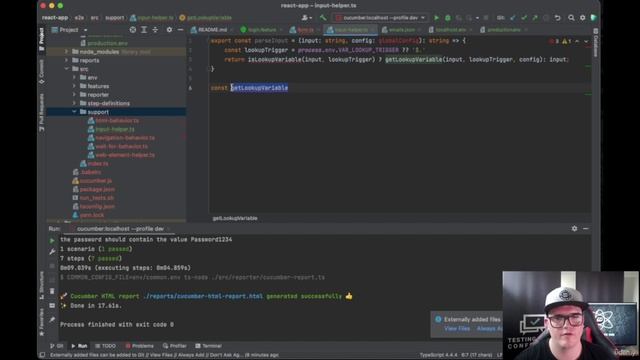Rollback changes with the undo arrow icon
Image resolution: width=640 pixels, height=360 pixels.
(558, 18)
